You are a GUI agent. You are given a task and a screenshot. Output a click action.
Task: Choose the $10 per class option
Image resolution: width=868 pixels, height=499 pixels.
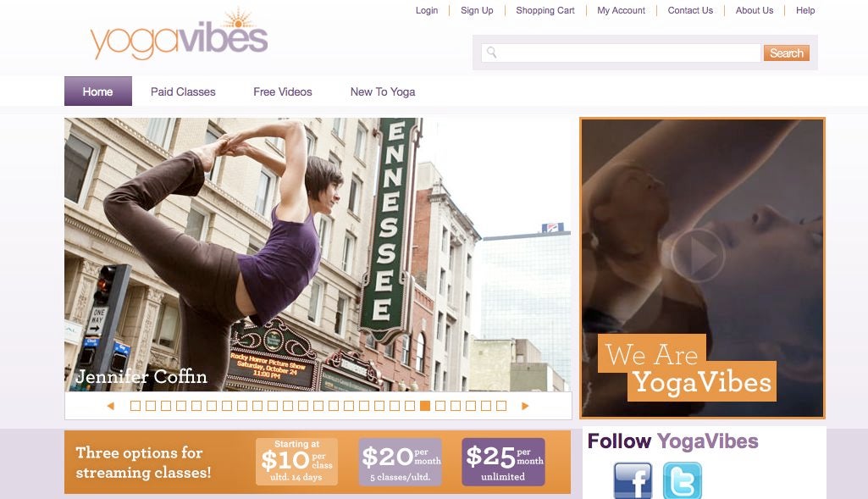[x=296, y=462]
